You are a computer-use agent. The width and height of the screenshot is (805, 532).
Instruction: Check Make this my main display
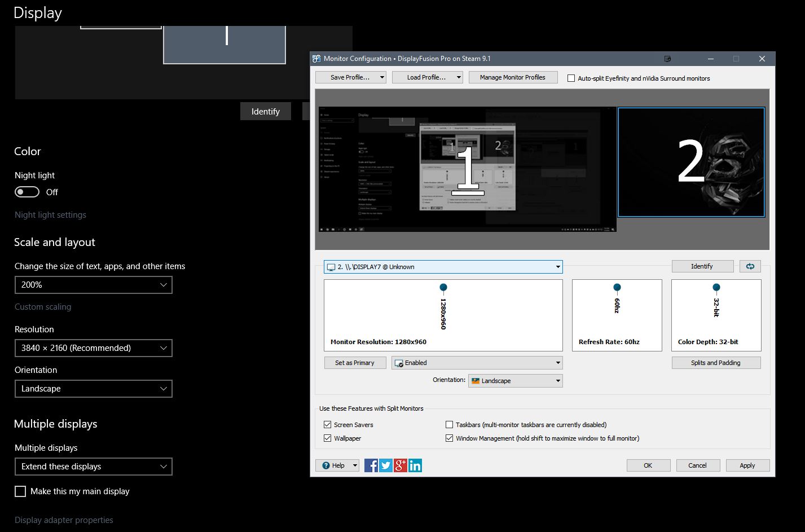point(20,491)
